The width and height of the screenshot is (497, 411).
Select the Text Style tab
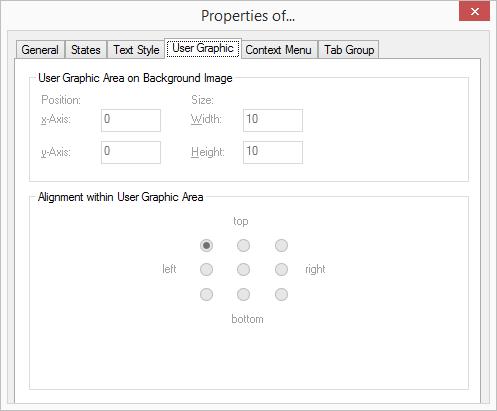(x=136, y=50)
